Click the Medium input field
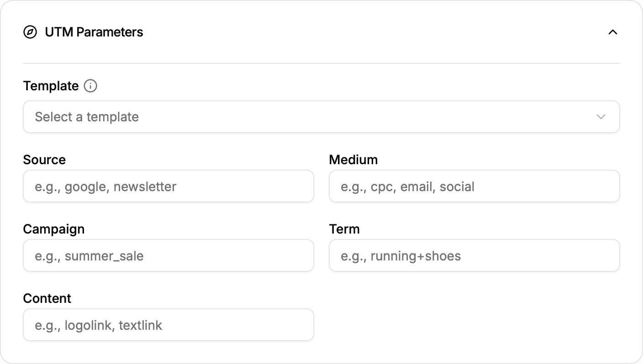Screen dimensions: 643x364 (x=474, y=186)
